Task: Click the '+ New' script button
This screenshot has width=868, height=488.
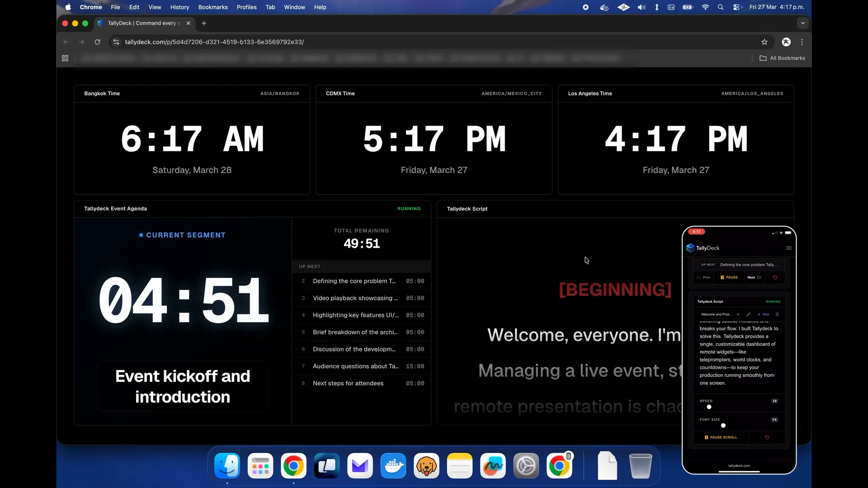Action: click(763, 314)
